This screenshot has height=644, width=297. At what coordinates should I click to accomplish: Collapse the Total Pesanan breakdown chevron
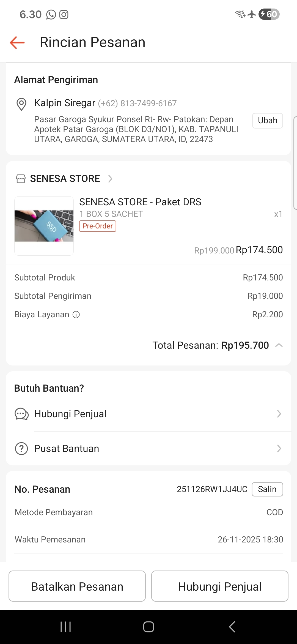[279, 345]
